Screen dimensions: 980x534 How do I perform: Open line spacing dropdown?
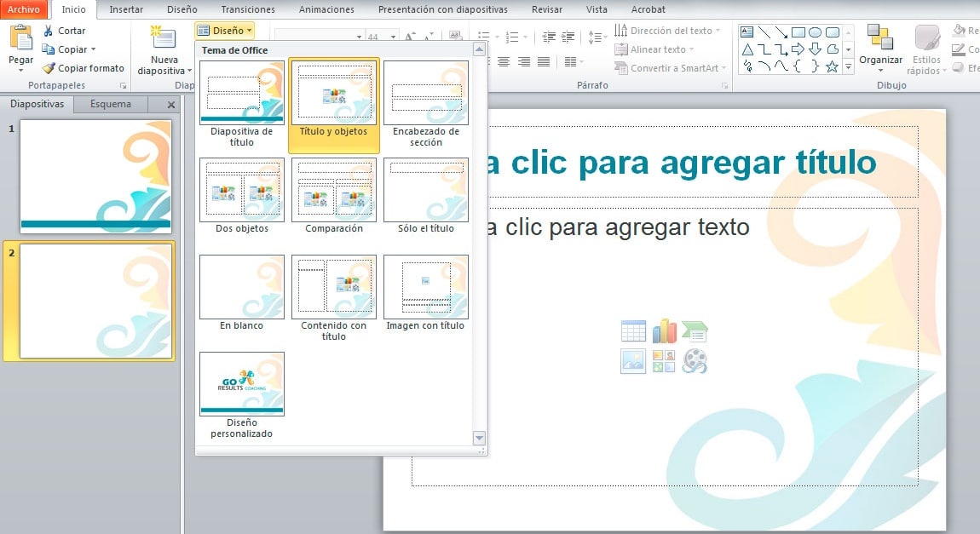pos(597,37)
